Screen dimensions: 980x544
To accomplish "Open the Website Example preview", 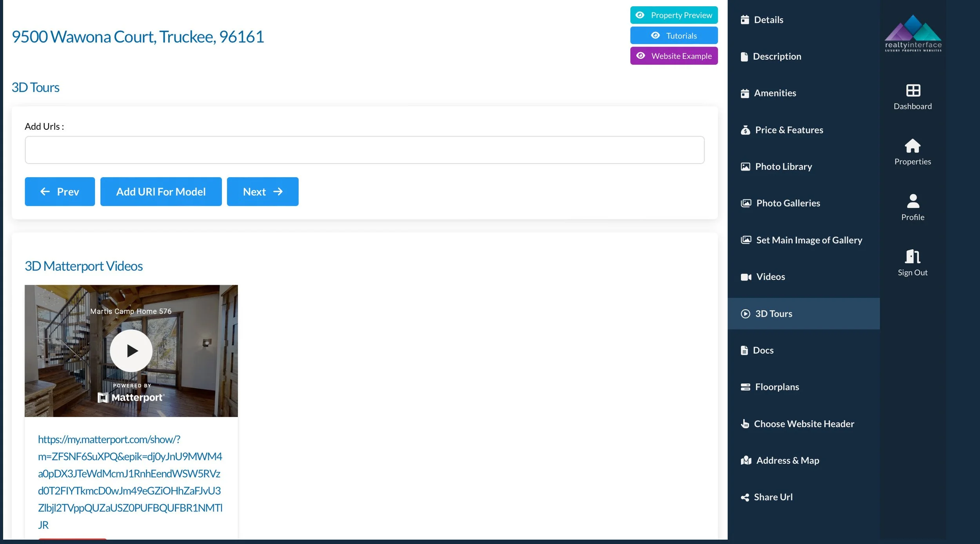I will pos(674,56).
